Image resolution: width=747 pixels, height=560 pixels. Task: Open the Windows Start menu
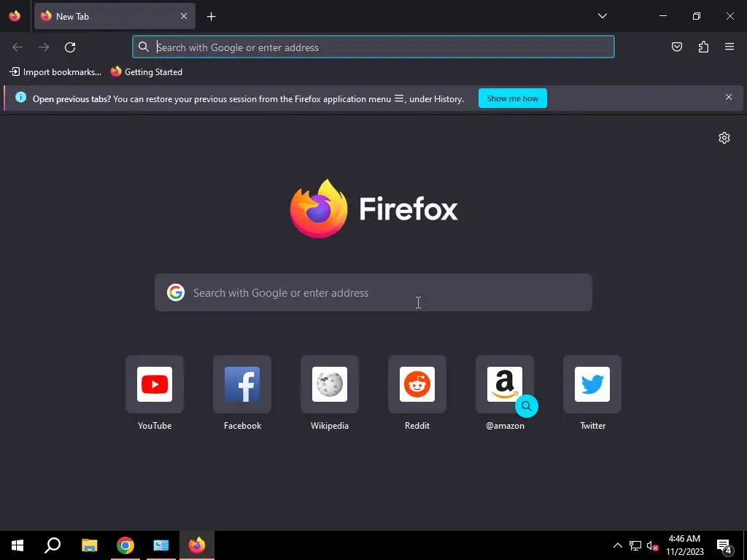click(x=18, y=545)
